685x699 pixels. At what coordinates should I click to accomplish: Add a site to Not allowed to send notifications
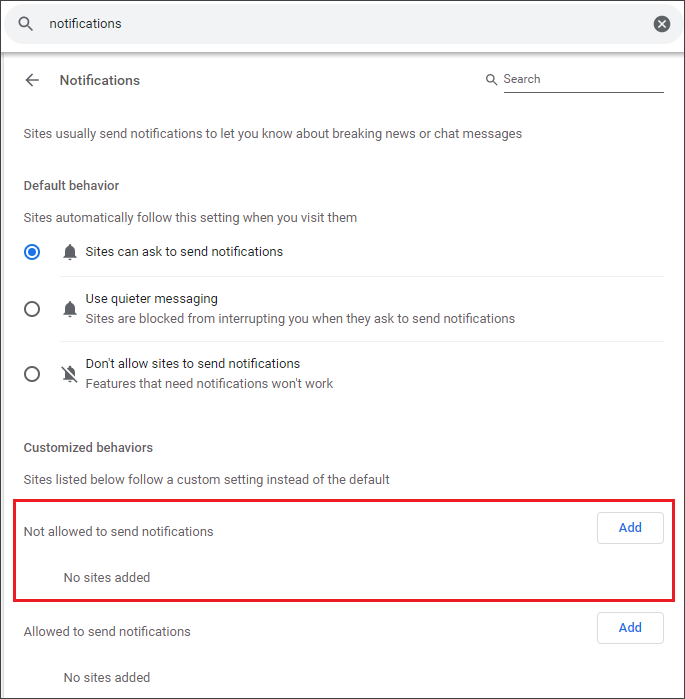[x=630, y=528]
